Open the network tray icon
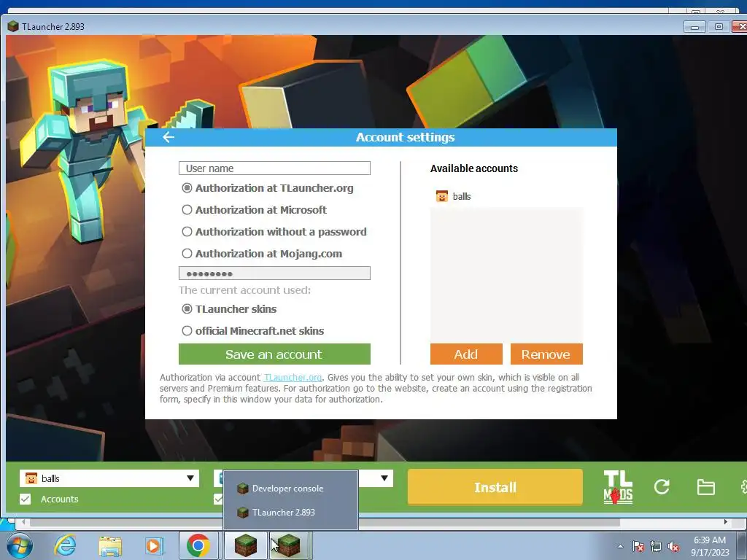This screenshot has height=560, width=747. click(x=656, y=546)
